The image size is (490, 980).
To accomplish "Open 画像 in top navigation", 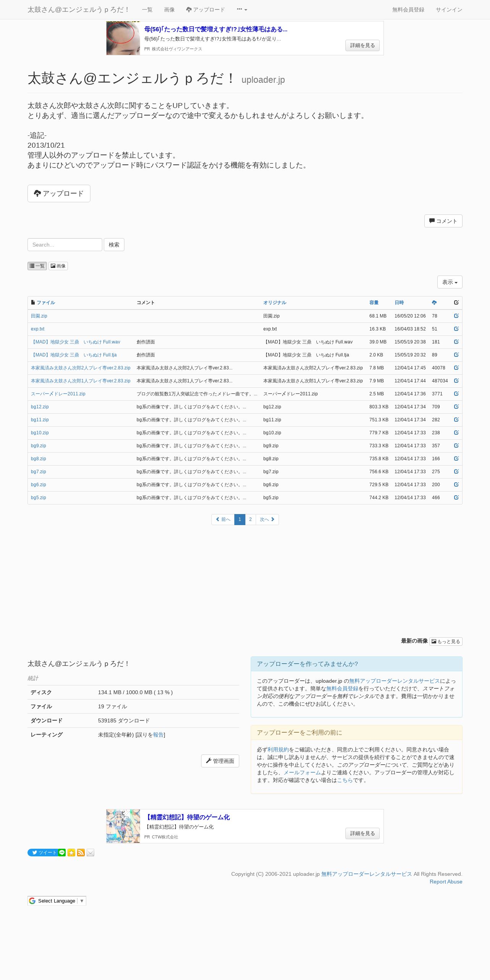I will point(169,10).
